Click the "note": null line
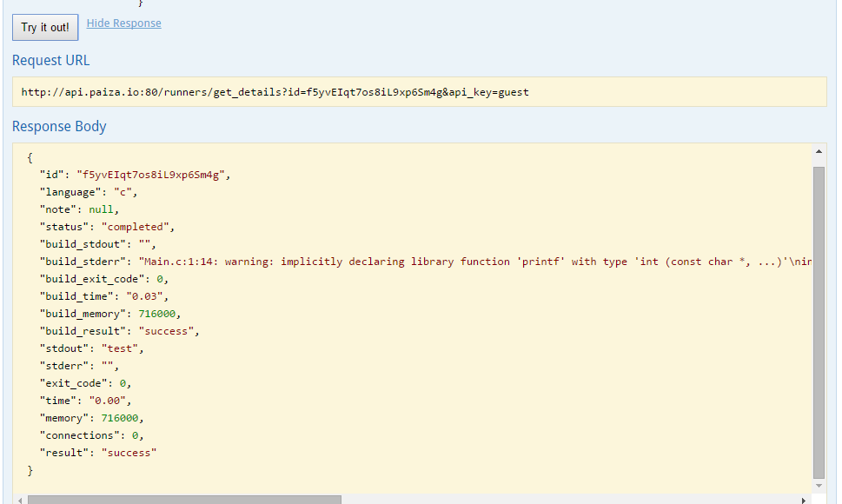This screenshot has width=842, height=504. pos(79,209)
